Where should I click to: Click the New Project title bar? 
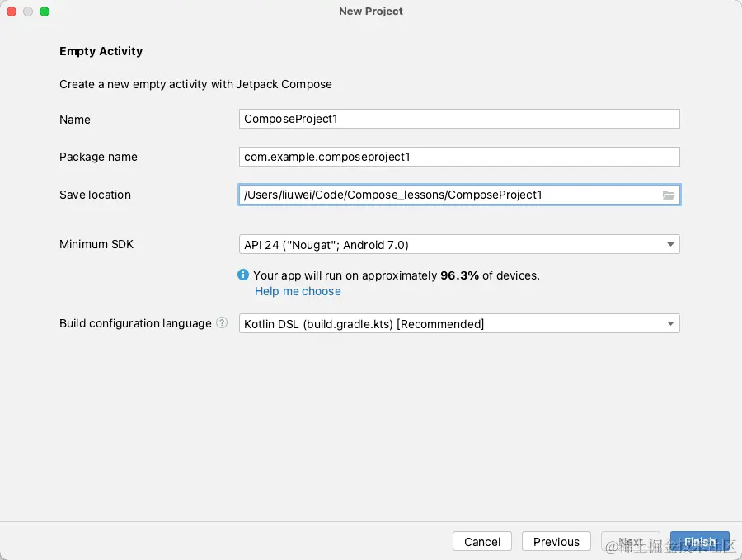coord(371,12)
